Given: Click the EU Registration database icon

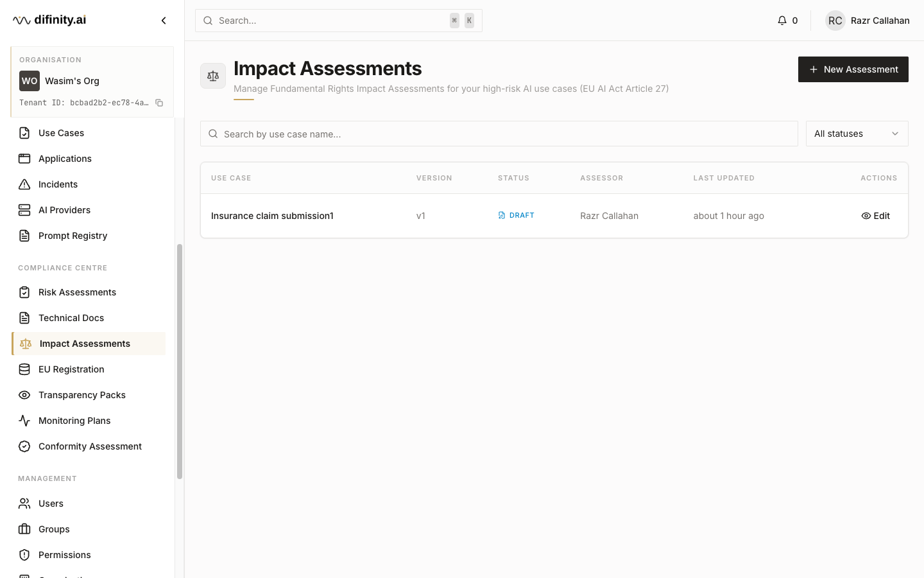Looking at the screenshot, I should (24, 369).
